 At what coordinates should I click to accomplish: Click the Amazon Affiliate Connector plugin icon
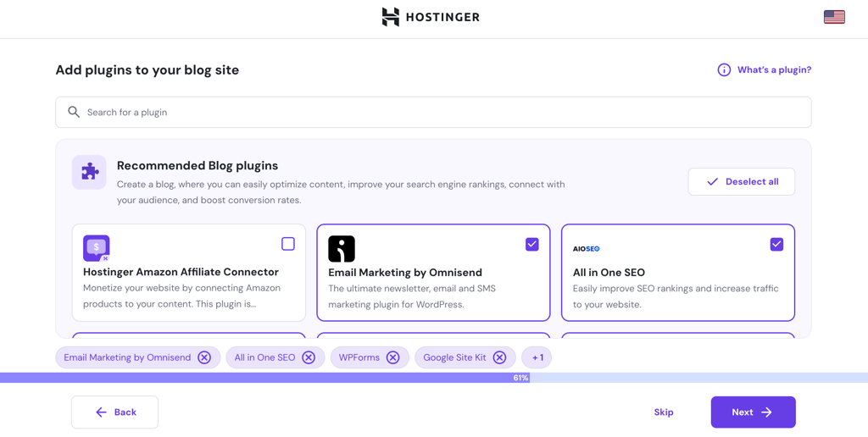[97, 248]
